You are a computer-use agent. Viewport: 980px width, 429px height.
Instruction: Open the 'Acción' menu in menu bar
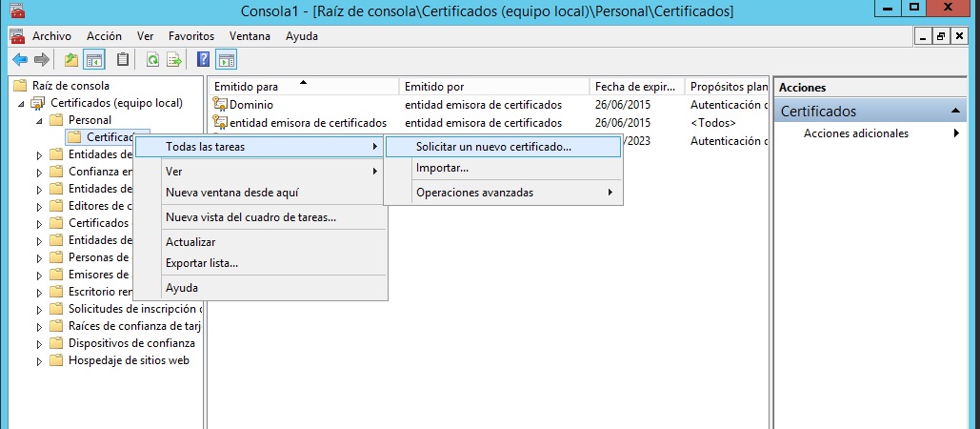click(x=104, y=36)
